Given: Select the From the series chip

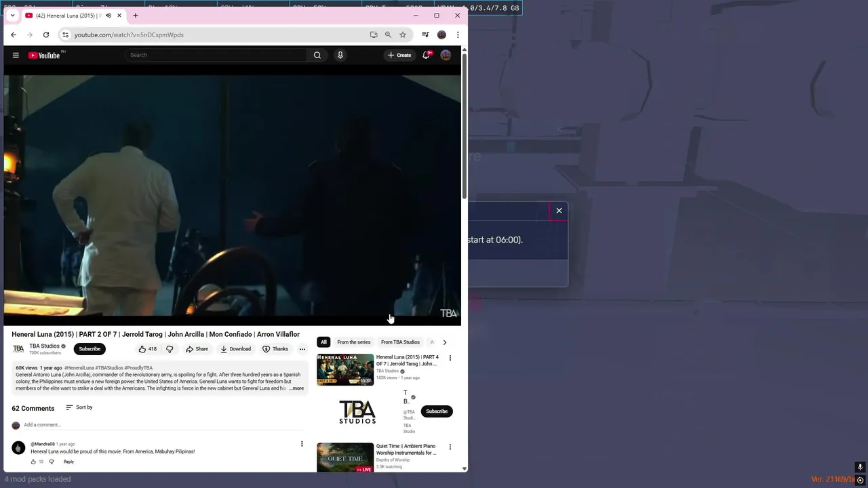Looking at the screenshot, I should (354, 342).
